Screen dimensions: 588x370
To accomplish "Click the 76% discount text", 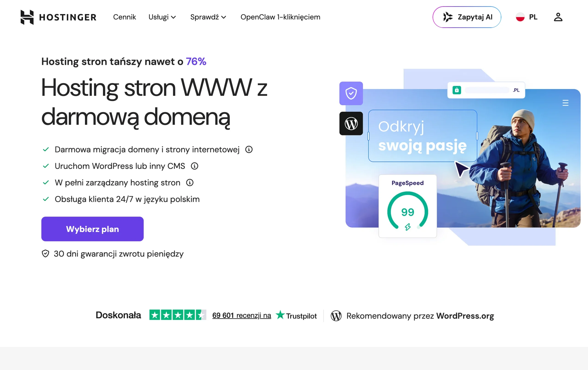I will point(196,62).
